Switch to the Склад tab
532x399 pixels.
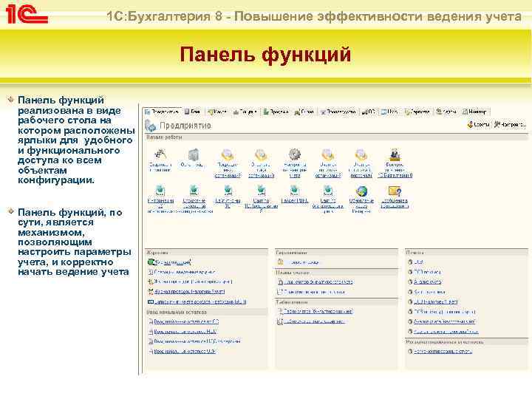click(304, 112)
